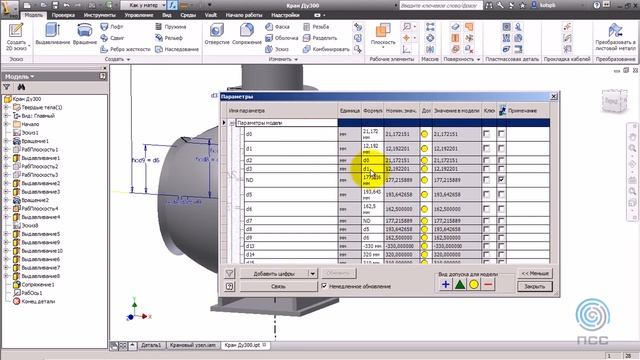
Task: Open dropdown arrow next to Добавить цифры button
Action: pos(312,273)
